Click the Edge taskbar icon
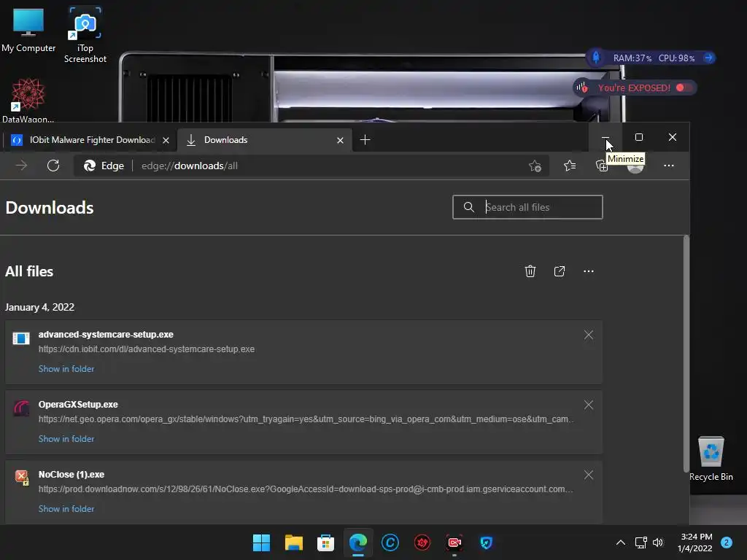Image resolution: width=747 pixels, height=560 pixels. (357, 542)
